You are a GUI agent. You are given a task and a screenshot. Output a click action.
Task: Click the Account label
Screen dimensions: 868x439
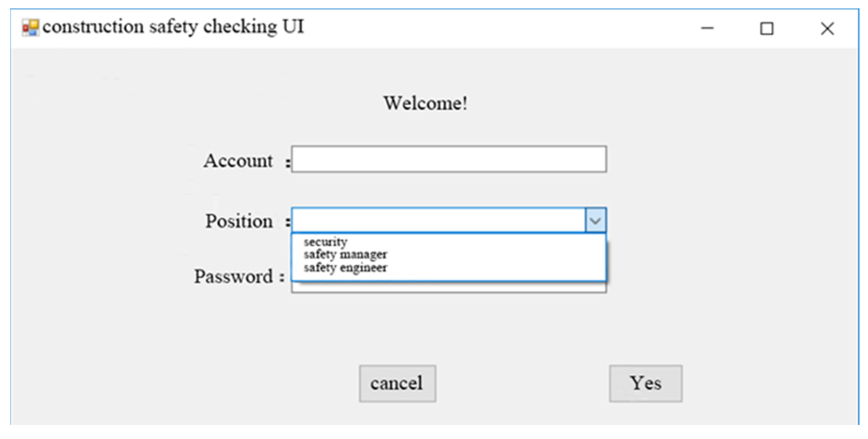238,161
